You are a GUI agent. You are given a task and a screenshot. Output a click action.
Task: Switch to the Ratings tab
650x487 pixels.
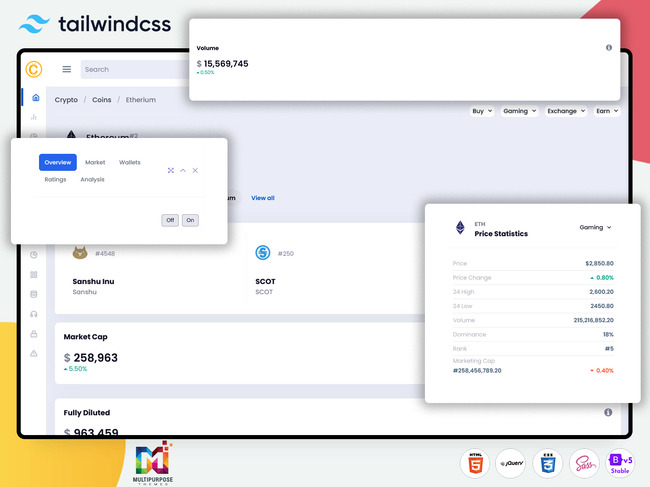(55, 179)
